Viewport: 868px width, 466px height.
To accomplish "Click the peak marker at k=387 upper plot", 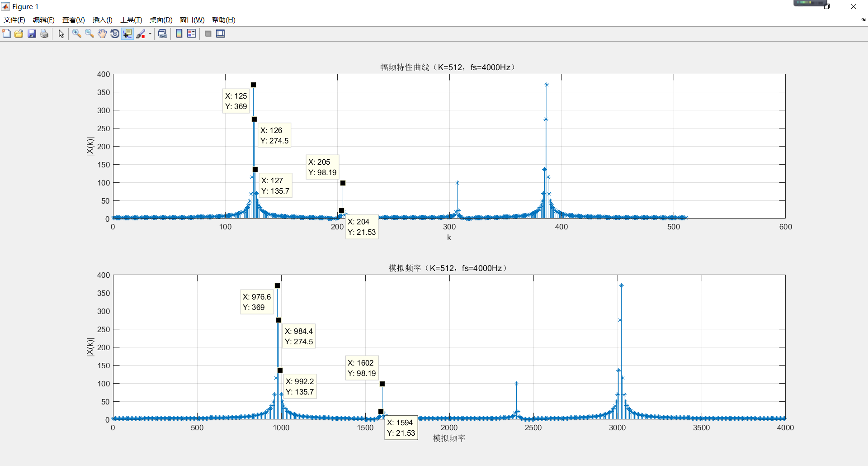I will coord(547,85).
